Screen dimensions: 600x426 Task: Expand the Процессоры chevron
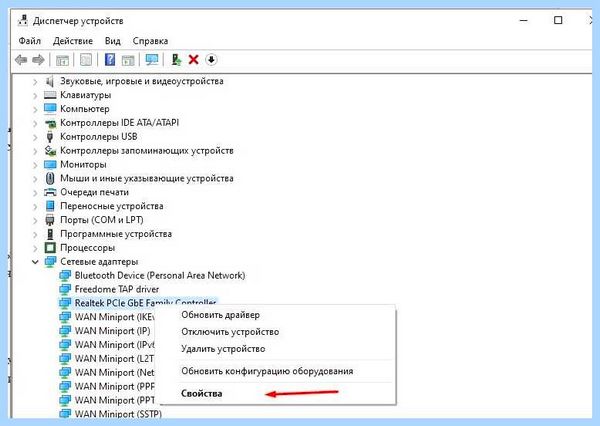tap(35, 248)
